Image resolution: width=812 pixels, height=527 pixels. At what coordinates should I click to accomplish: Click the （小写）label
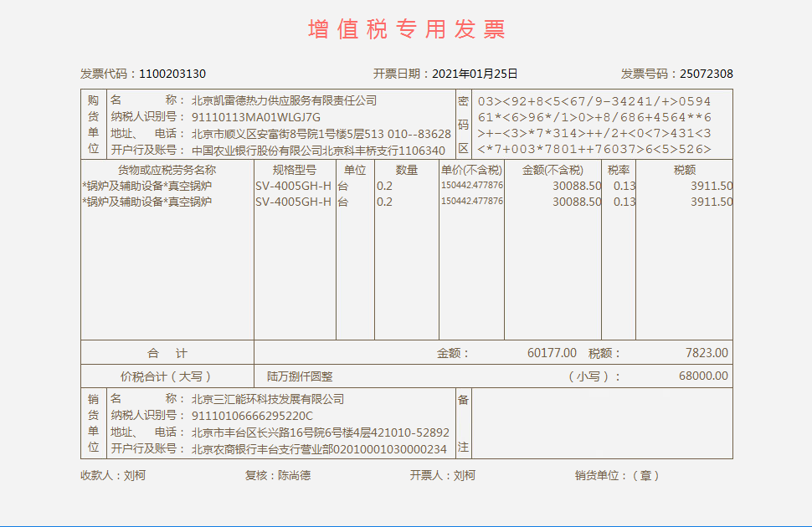[594, 376]
